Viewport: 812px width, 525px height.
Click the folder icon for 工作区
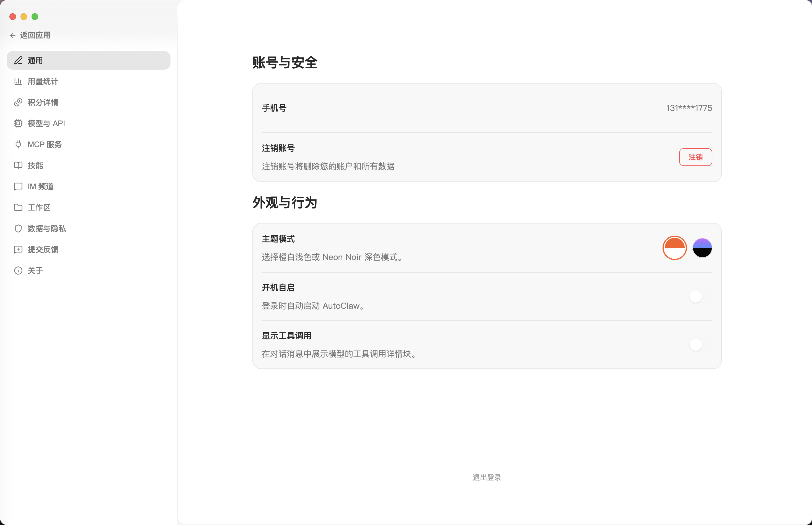pyautogui.click(x=18, y=207)
